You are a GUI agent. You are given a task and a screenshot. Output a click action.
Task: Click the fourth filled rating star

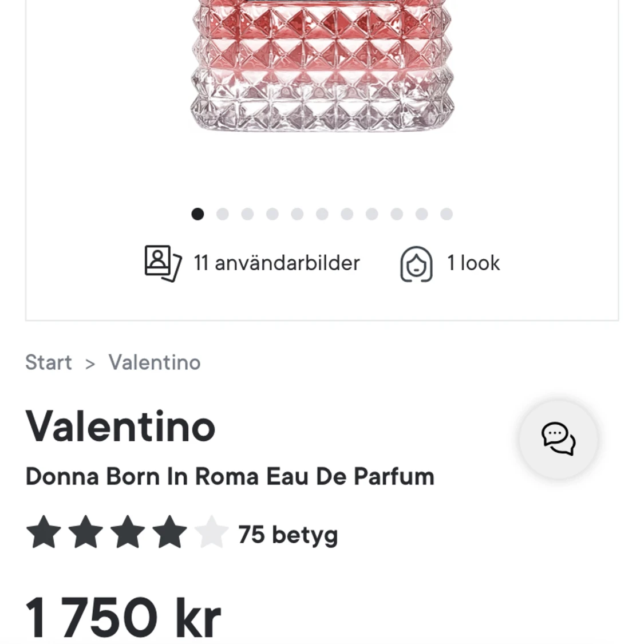169,534
